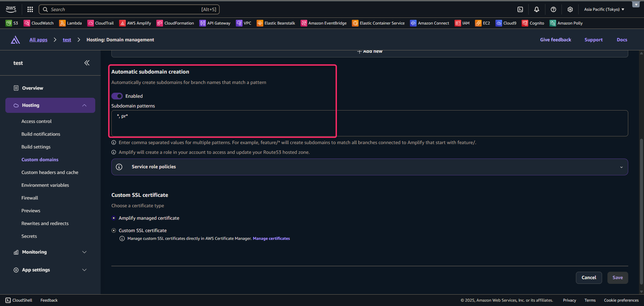Focus the Subdomain patterns text field
This screenshot has width=644, height=306.
point(370,123)
